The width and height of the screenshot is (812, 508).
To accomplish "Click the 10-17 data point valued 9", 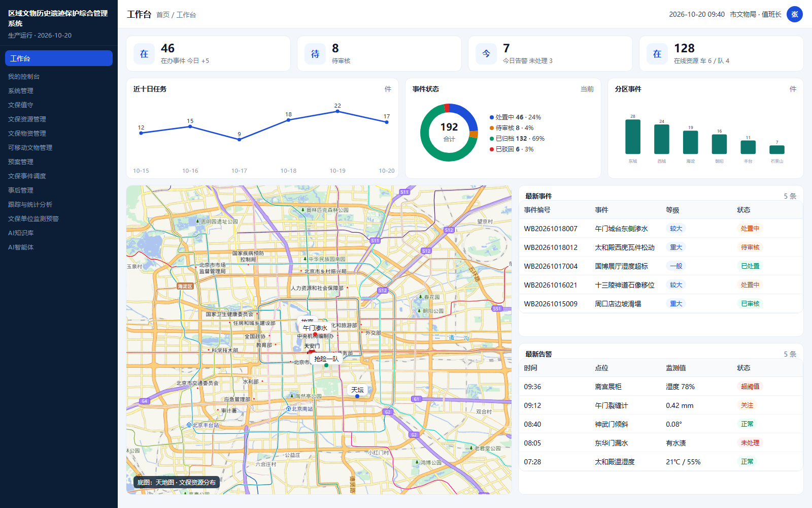I will 240,140.
